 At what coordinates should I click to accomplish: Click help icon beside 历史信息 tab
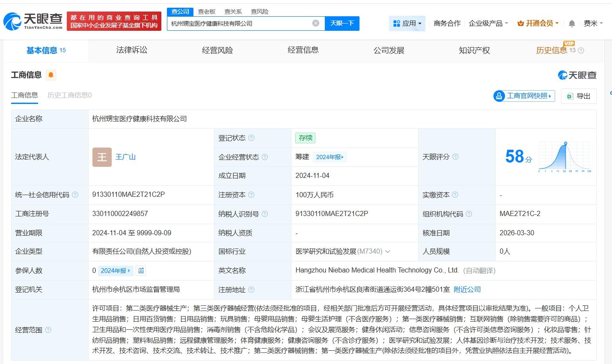581,50
